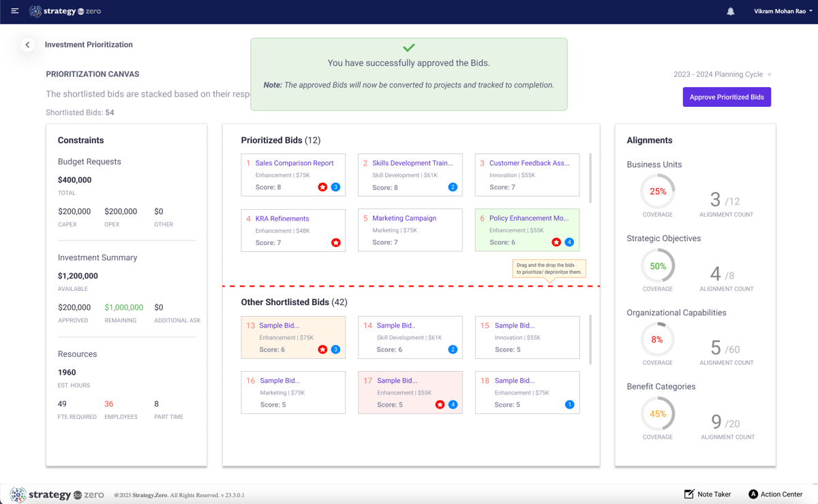Click the $200,000 CAPEX value
The height and width of the screenshot is (504, 818).
pos(74,212)
